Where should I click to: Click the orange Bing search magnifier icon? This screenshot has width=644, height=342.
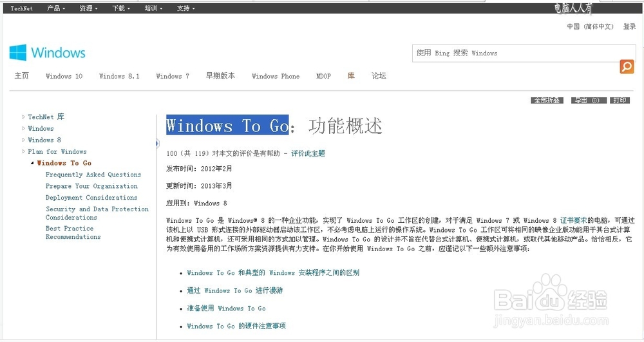(627, 66)
